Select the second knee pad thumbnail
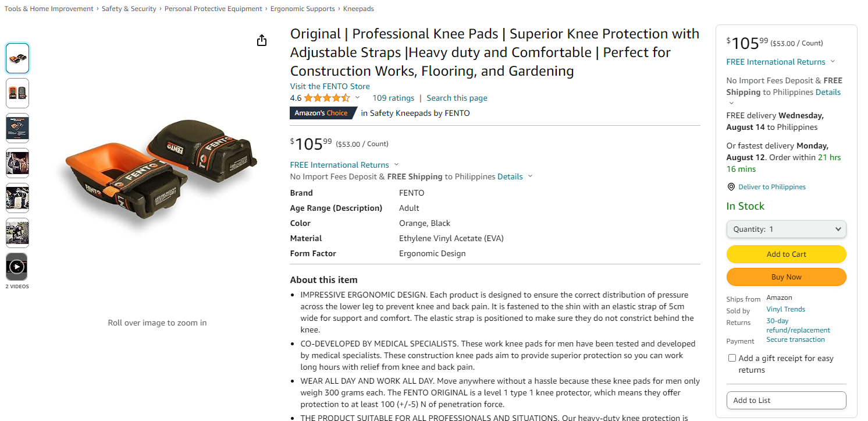This screenshot has width=868, height=421. click(x=17, y=93)
